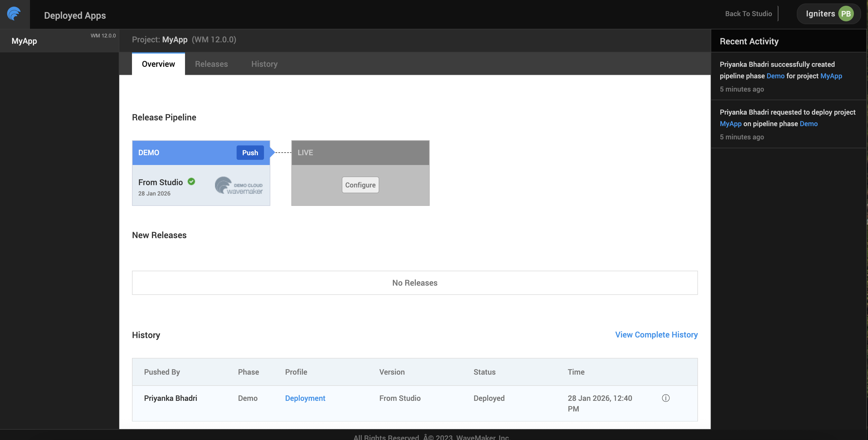Select MyApp in the sidebar

click(24, 41)
